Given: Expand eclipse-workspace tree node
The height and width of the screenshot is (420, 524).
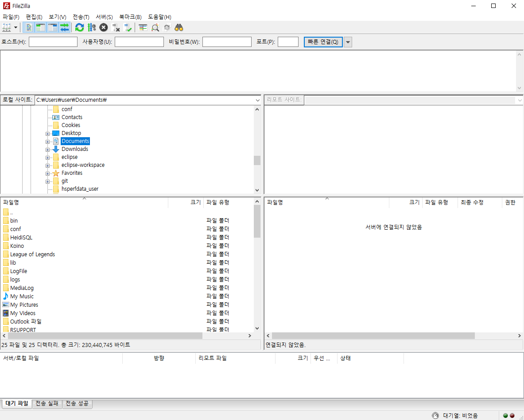Looking at the screenshot, I should point(47,166).
